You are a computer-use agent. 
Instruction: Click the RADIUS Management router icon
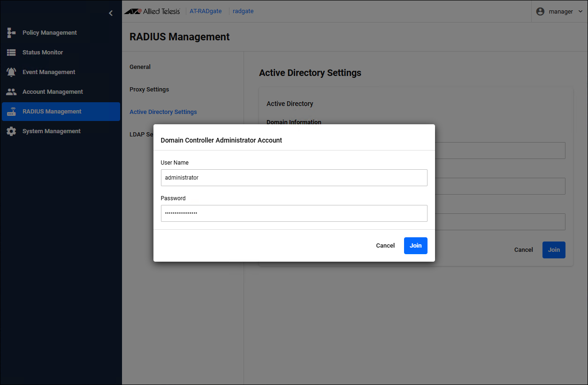tap(11, 112)
